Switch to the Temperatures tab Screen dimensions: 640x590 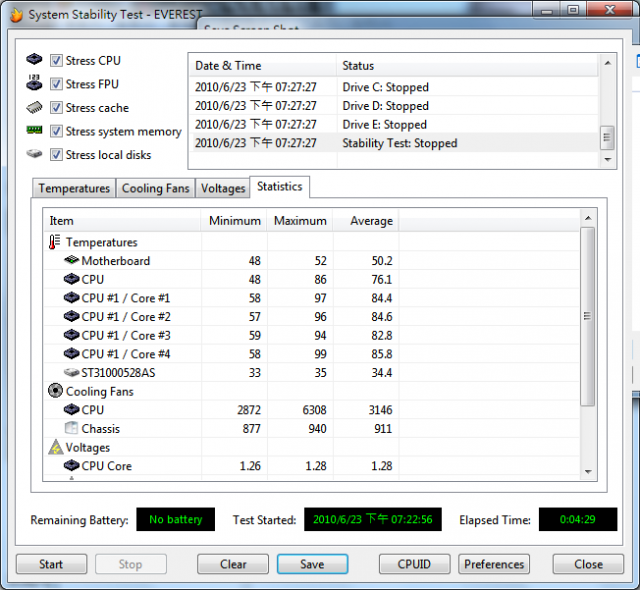(74, 188)
